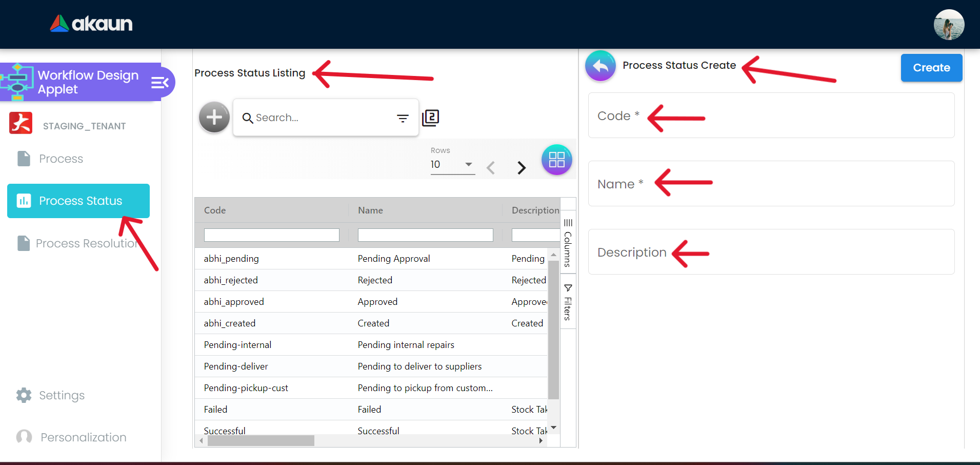The width and height of the screenshot is (980, 465).
Task: Click the Code column filter box
Action: coord(272,235)
